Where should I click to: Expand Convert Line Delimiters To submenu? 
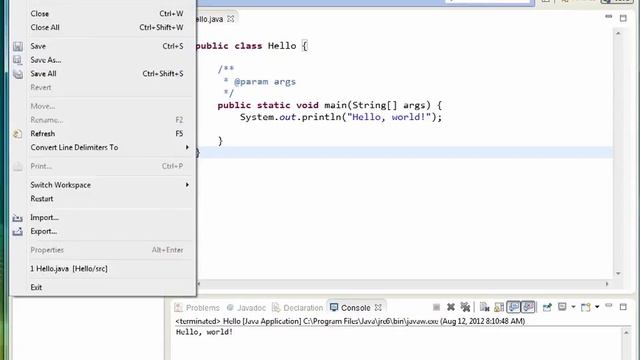102,147
